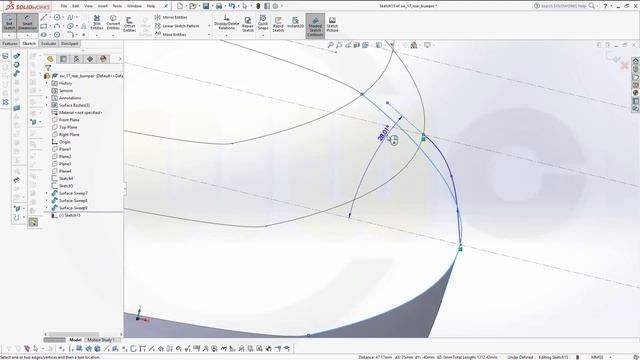640x360 pixels.
Task: Click the feature tree horizontal scrollbar
Action: coord(73,334)
